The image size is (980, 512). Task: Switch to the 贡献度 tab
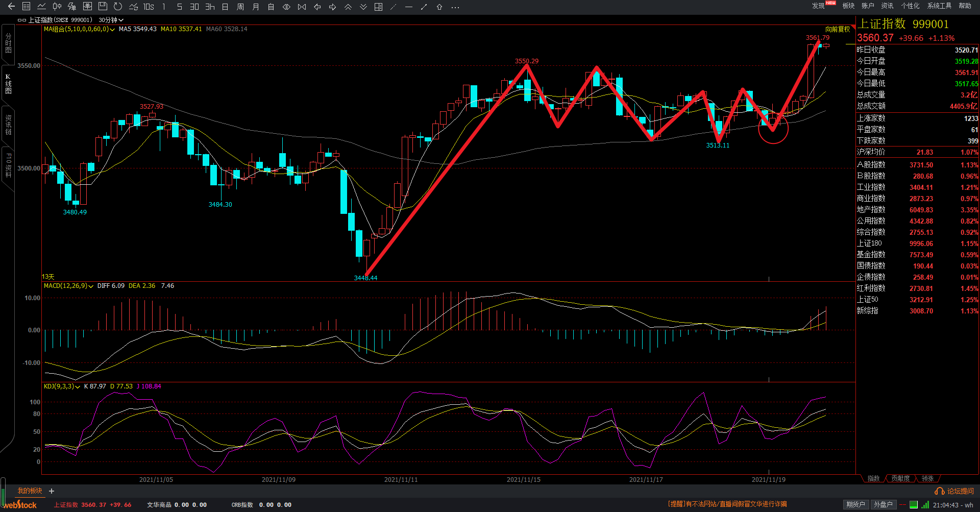pos(900,478)
